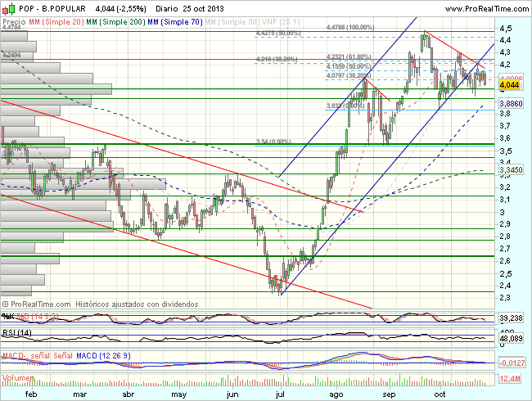Screen dimensions: 532x401
Task: Click the candlestick icon beside POP ticker
Action: [x=9, y=8]
